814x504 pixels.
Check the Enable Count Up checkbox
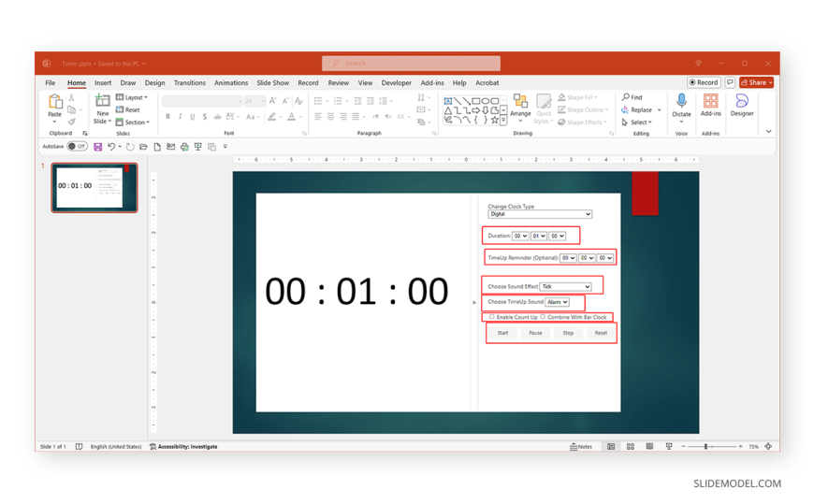coord(491,317)
